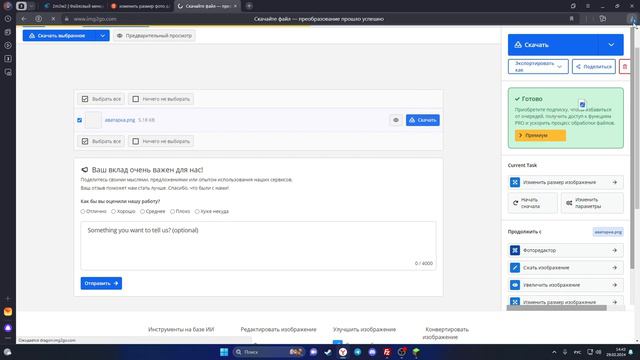
Task: Switch to the first browser tab
Action: click(x=74, y=6)
